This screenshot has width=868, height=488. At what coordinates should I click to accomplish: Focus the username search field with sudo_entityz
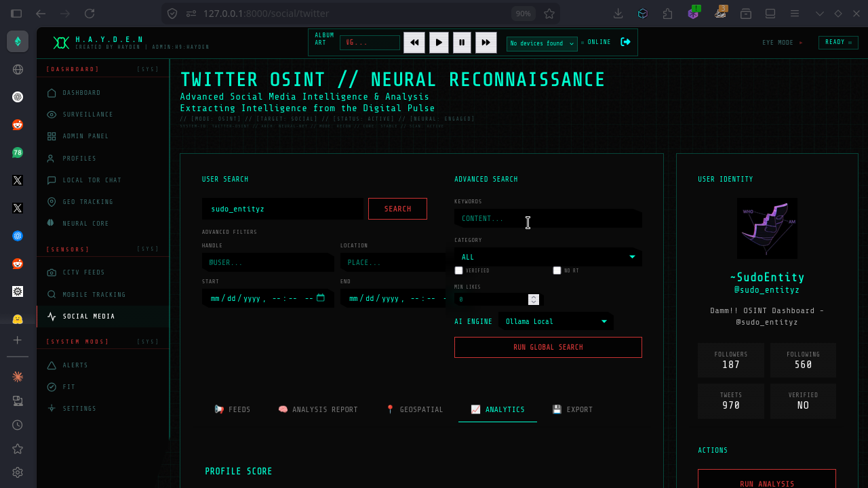pos(283,209)
